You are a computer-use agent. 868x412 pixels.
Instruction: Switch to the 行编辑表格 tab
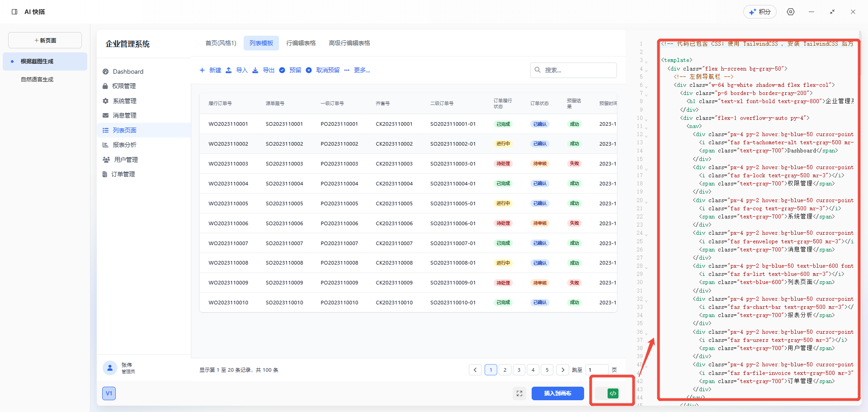301,43
